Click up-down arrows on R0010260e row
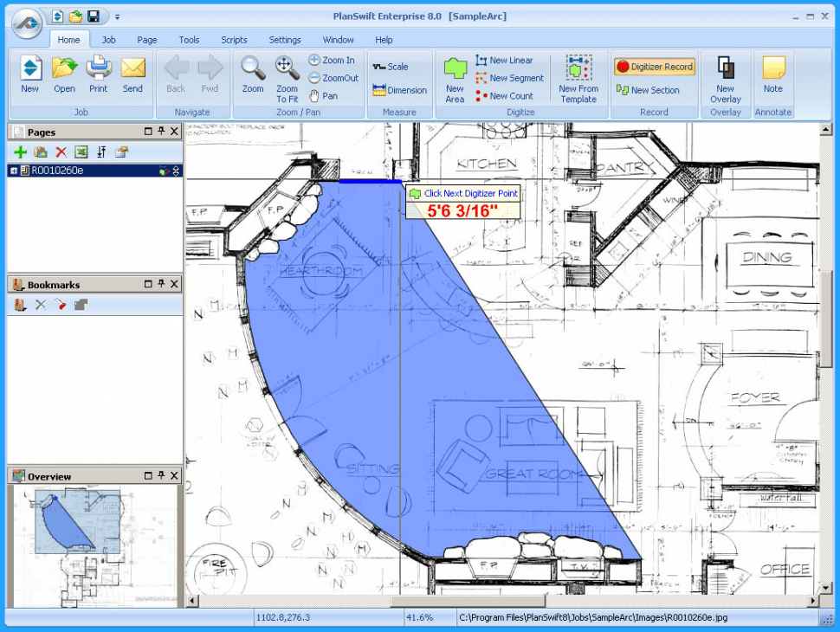The image size is (840, 632). [176, 171]
